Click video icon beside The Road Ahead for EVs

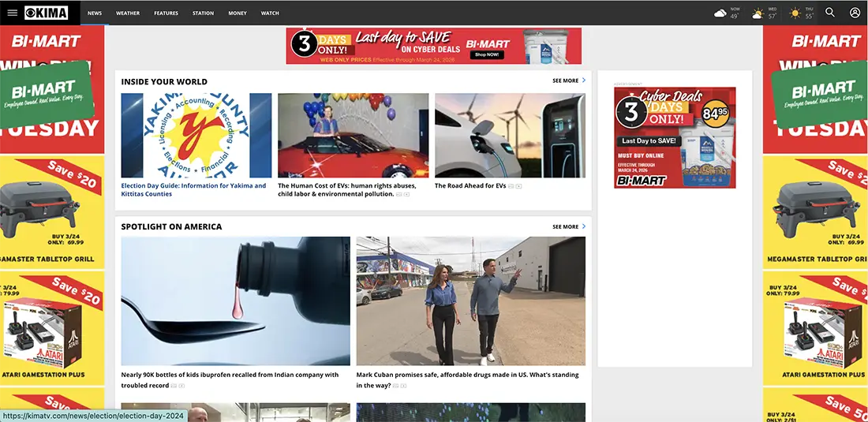point(518,186)
